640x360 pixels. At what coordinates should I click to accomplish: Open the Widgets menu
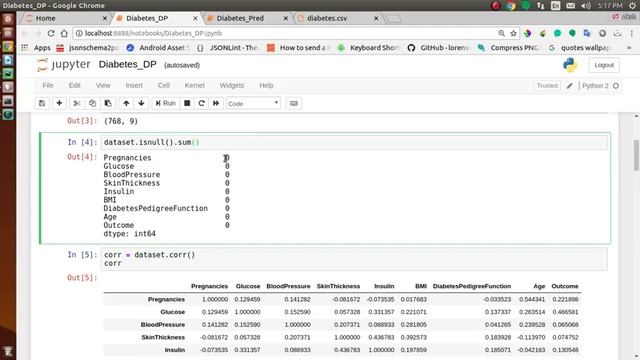pos(231,85)
